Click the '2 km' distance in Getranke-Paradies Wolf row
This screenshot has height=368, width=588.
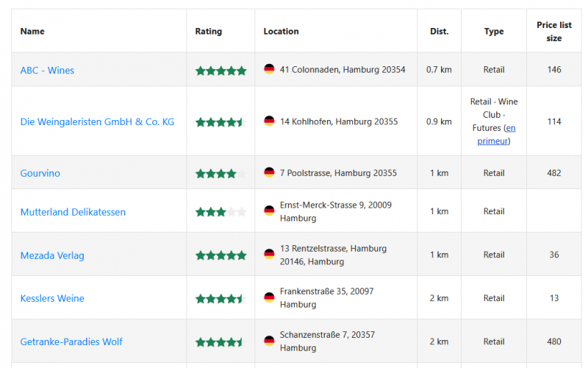click(x=439, y=342)
